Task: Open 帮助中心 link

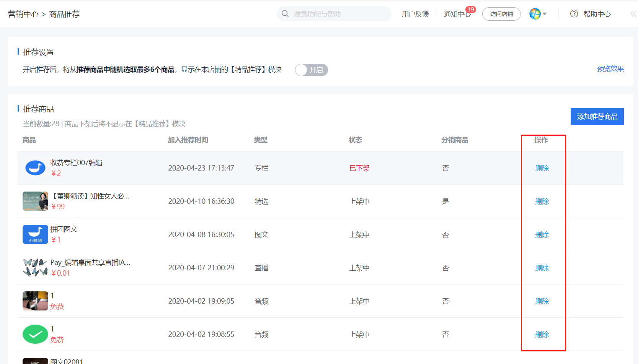Action: pyautogui.click(x=597, y=14)
